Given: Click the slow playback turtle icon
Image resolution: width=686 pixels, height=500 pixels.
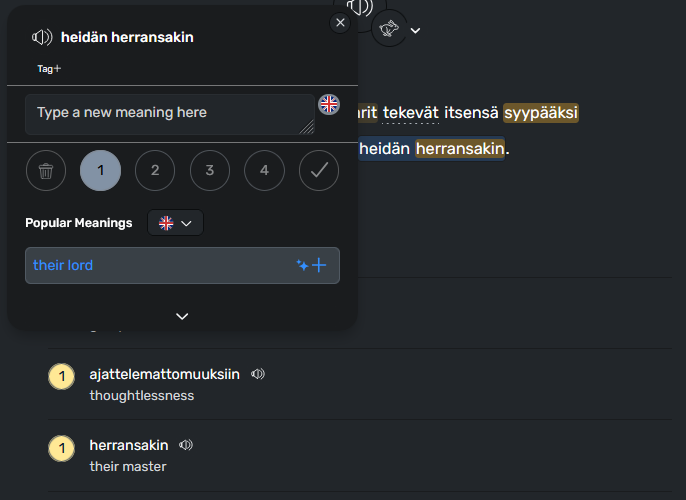Looking at the screenshot, I should coord(389,29).
